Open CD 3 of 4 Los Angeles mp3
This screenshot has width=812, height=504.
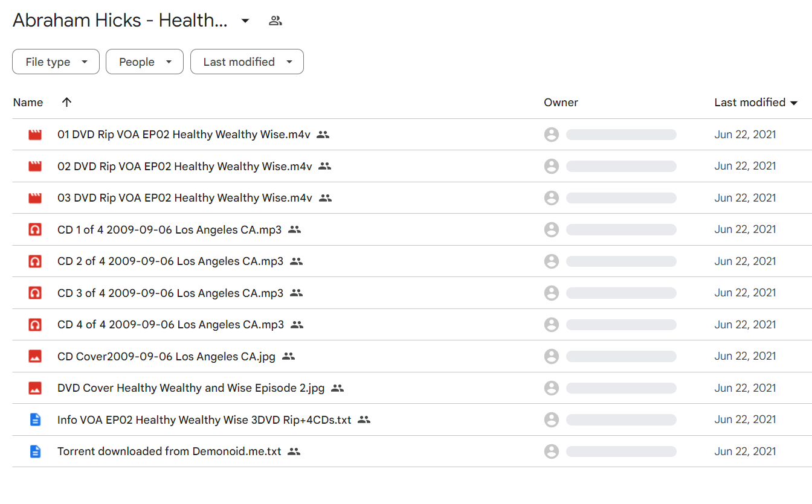(170, 293)
